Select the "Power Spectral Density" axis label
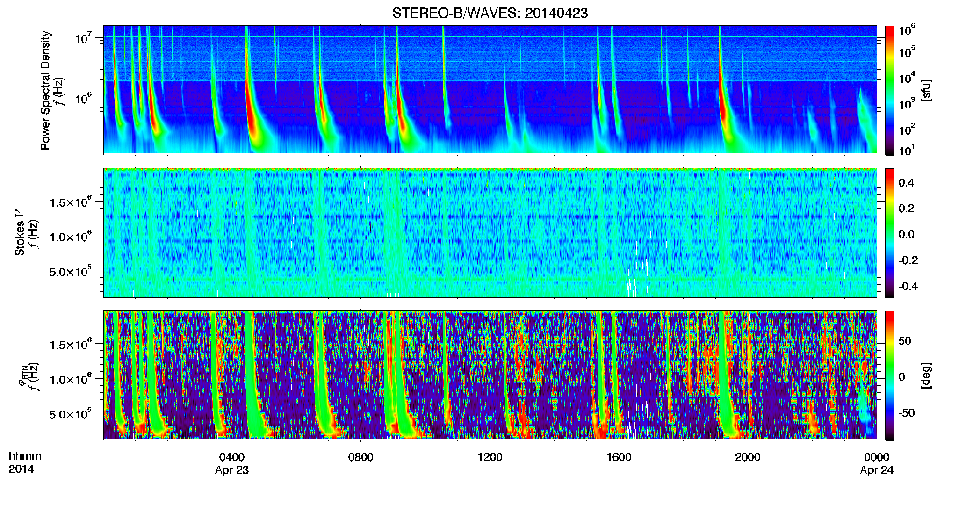This screenshot has height=505, width=980. (45, 90)
